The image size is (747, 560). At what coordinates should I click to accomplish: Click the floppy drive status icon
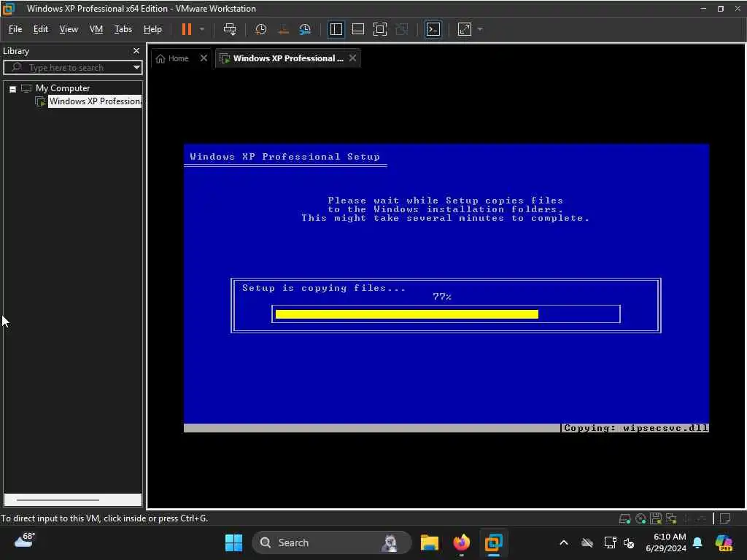(656, 518)
